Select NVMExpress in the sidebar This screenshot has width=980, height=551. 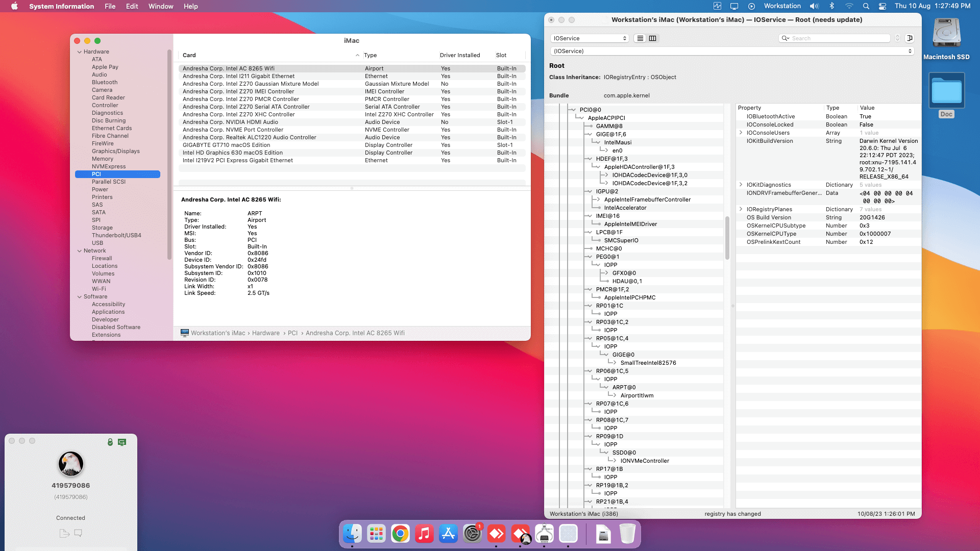coord(109,166)
